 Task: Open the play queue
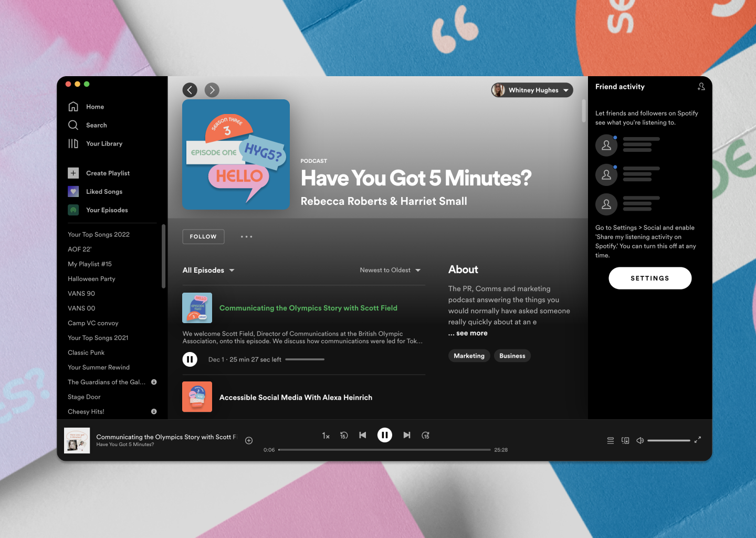(611, 440)
